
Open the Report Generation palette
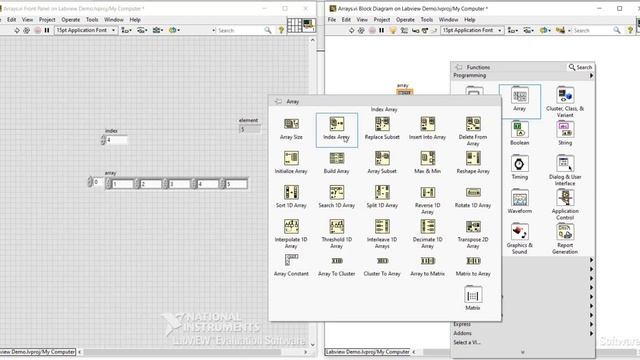(565, 239)
